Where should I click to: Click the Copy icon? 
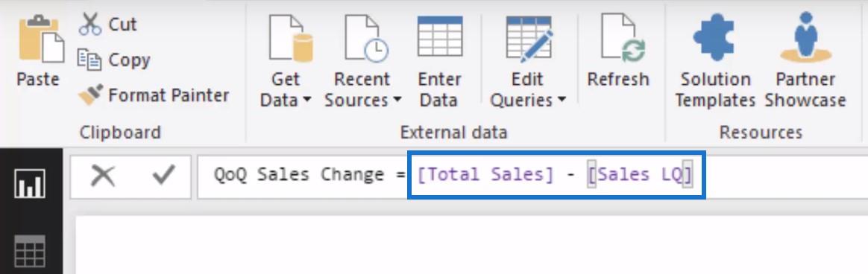click(x=89, y=60)
